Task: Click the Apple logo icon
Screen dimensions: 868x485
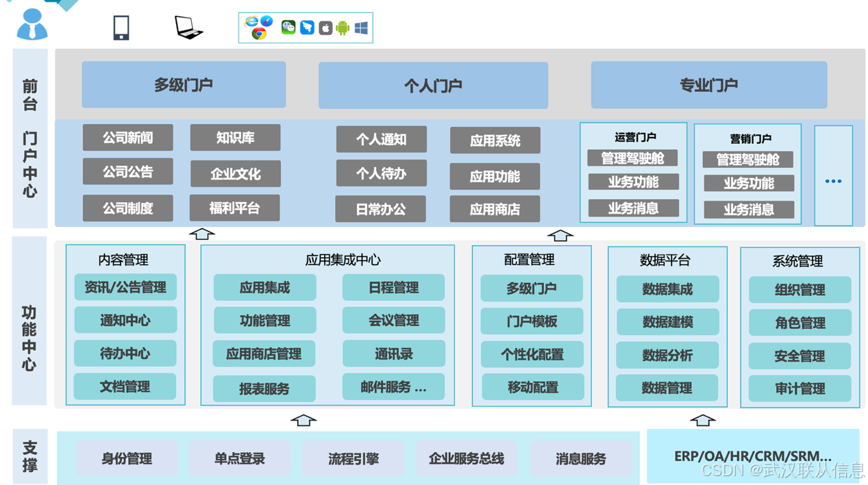Action: click(x=325, y=28)
